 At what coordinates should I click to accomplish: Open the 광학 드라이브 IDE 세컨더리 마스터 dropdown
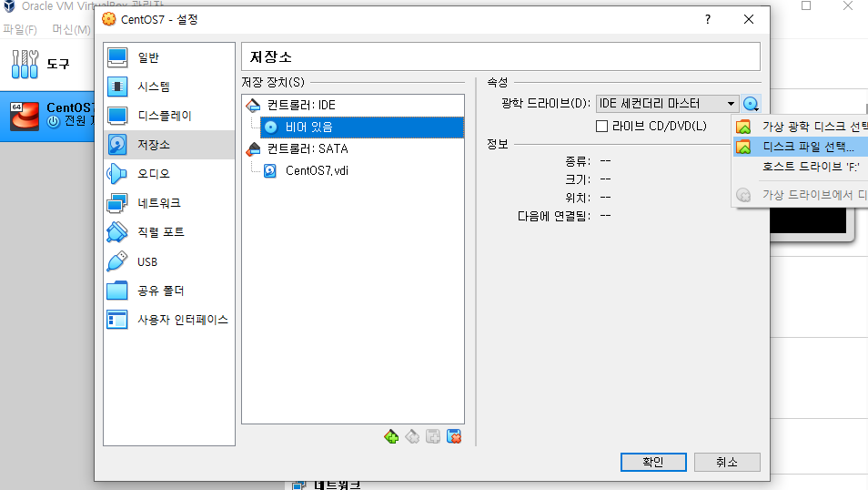667,104
